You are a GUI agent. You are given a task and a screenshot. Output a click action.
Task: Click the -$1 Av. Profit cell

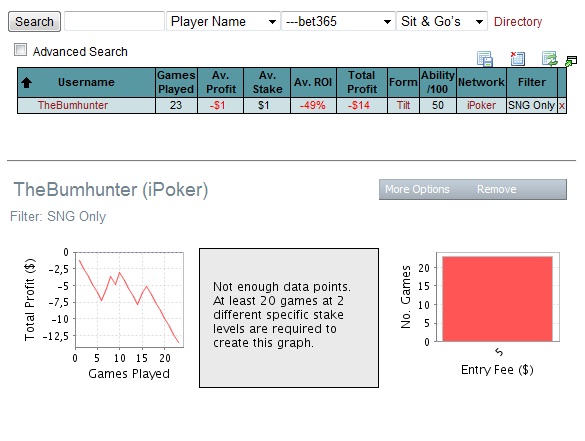tap(220, 106)
